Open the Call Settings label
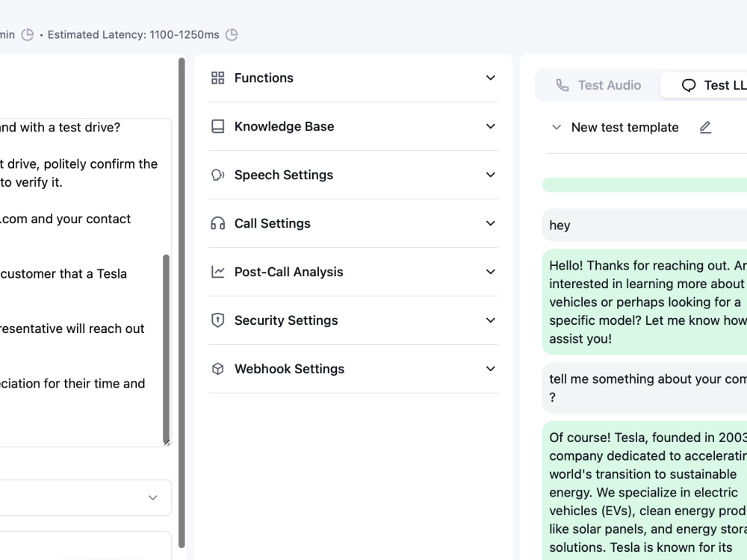The height and width of the screenshot is (560, 747). pos(273,224)
